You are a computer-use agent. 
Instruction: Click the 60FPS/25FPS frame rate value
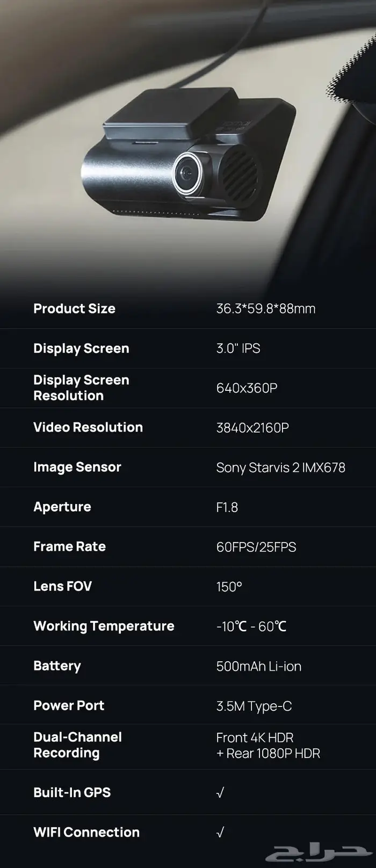(x=256, y=547)
